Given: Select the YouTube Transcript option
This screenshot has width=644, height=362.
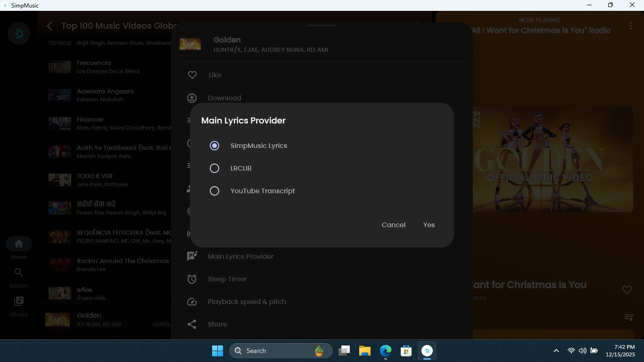Looking at the screenshot, I should 215,191.
